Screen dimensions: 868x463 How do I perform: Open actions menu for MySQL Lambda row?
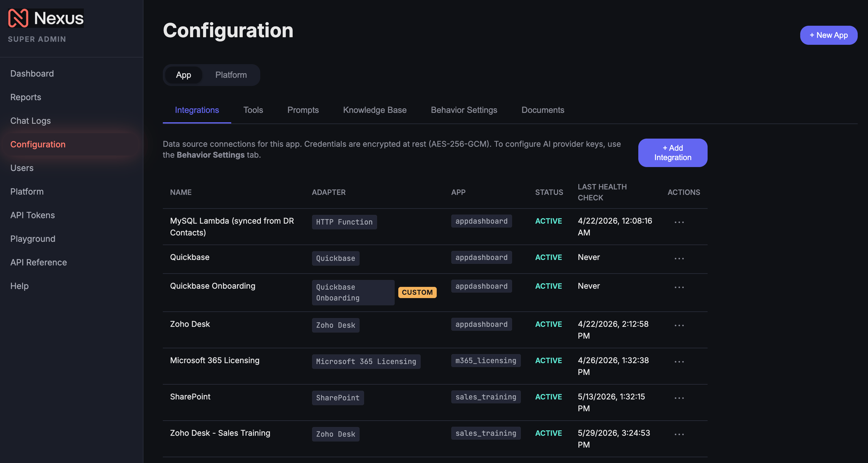pos(679,222)
